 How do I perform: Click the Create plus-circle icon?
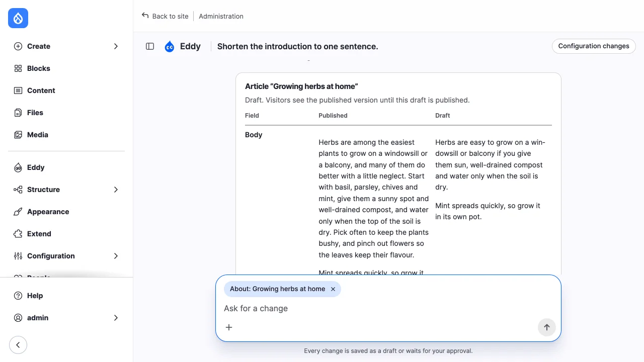pos(18,46)
